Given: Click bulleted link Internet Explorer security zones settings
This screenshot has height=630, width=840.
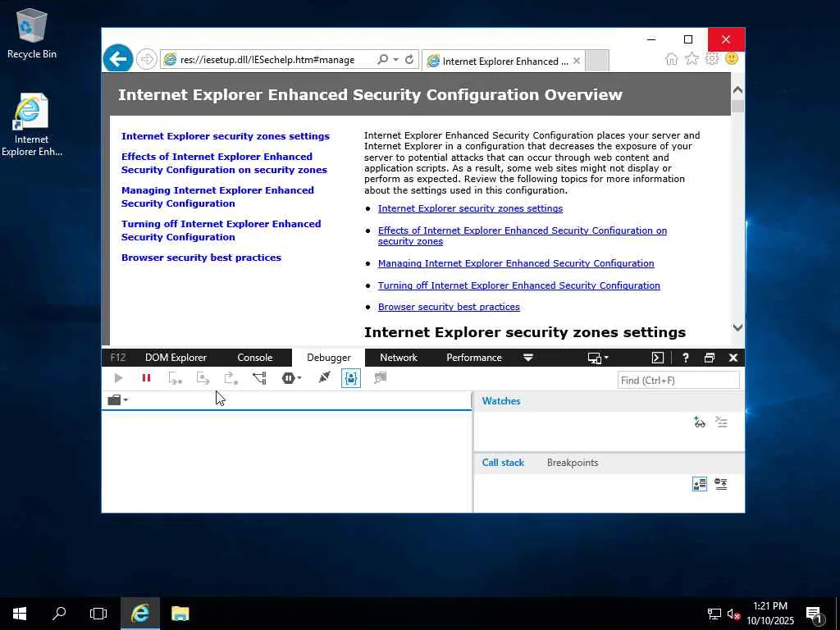Looking at the screenshot, I should pyautogui.click(x=470, y=208).
